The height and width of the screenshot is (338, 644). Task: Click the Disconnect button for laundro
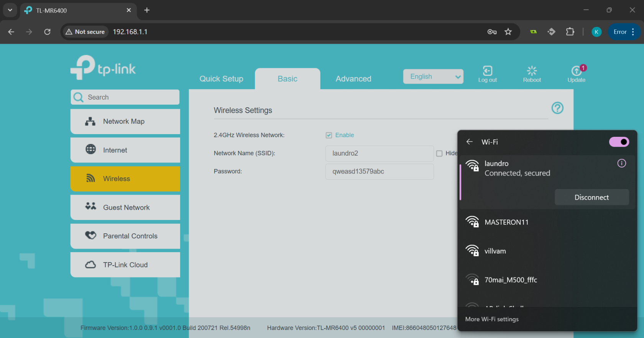[591, 197]
